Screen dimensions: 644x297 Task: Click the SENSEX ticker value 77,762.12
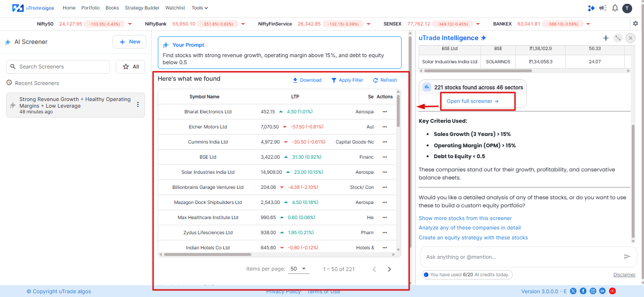419,24
